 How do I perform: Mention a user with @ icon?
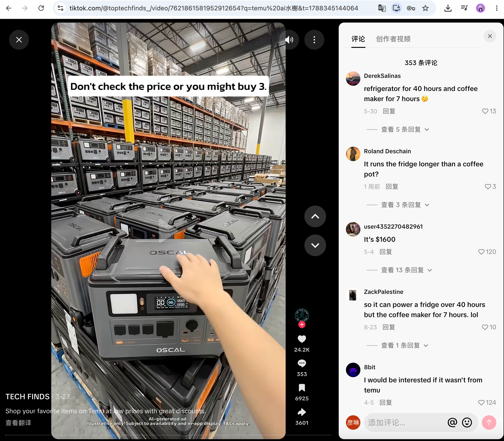click(x=452, y=422)
